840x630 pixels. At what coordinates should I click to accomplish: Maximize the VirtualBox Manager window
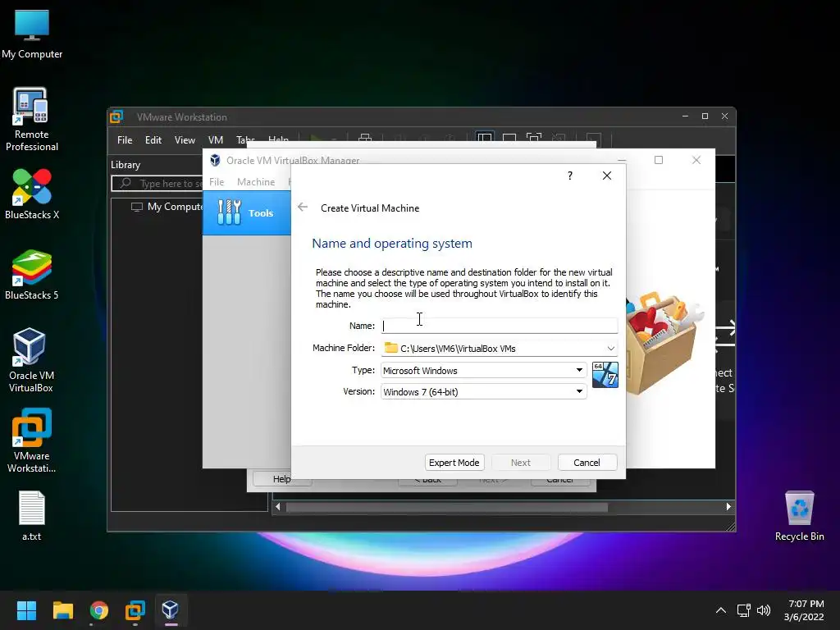click(x=659, y=160)
